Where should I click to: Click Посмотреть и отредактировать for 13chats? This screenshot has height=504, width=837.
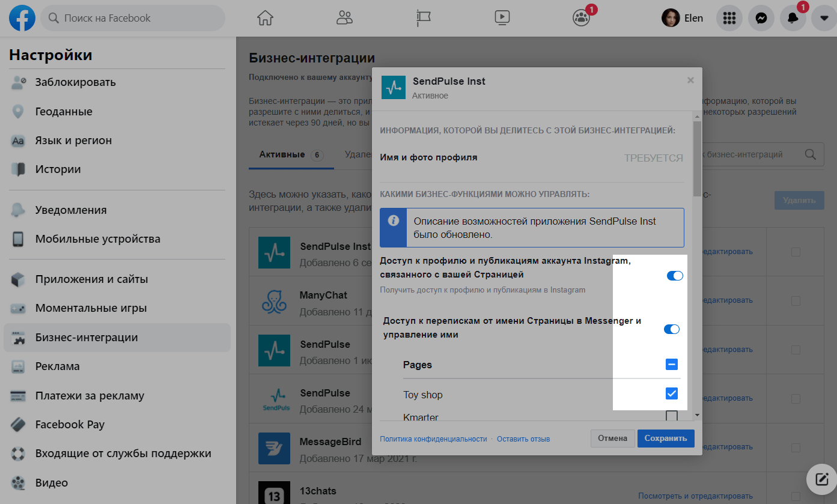click(695, 496)
